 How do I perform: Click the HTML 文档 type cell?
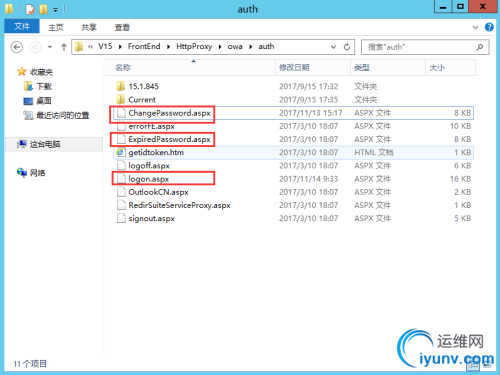(x=374, y=153)
